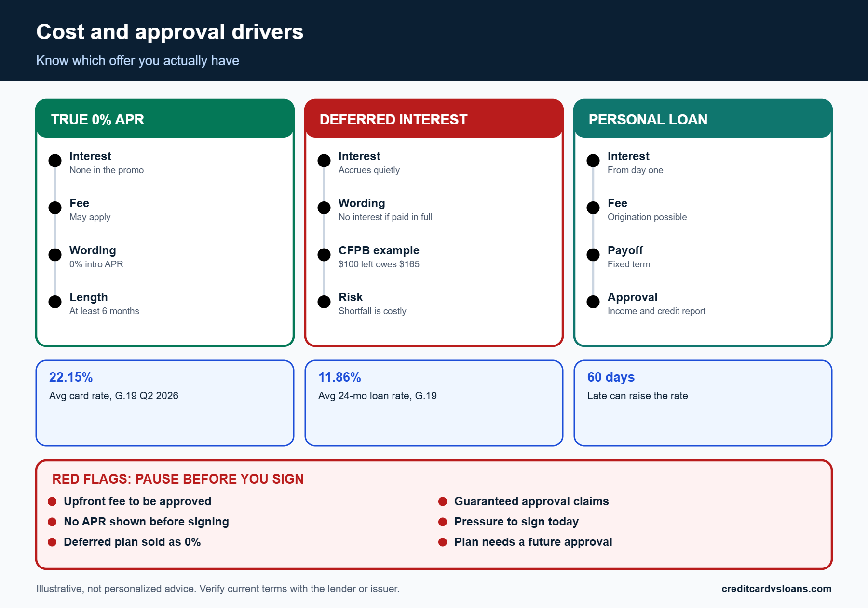The width and height of the screenshot is (868, 608).
Task: Click the "At least 6 months" text
Action: tap(104, 311)
